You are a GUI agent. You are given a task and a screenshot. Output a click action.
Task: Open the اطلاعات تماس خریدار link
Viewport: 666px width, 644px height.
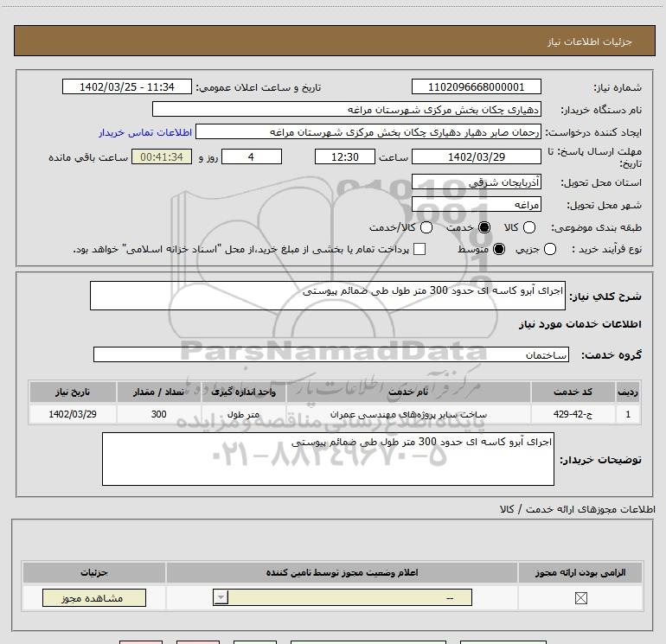tap(145, 132)
